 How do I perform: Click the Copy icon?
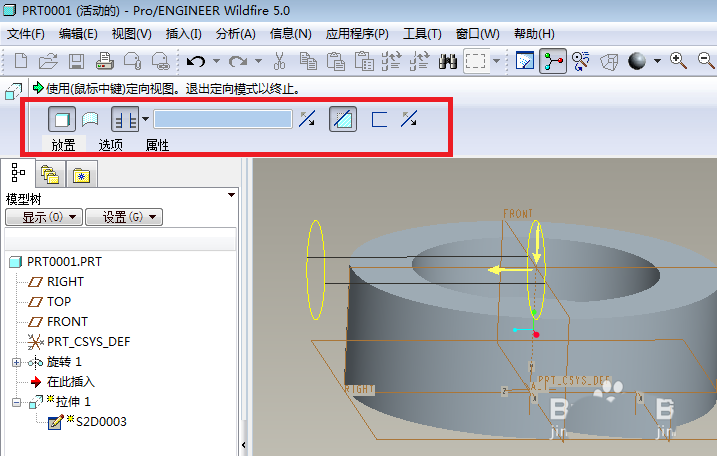(x=308, y=61)
